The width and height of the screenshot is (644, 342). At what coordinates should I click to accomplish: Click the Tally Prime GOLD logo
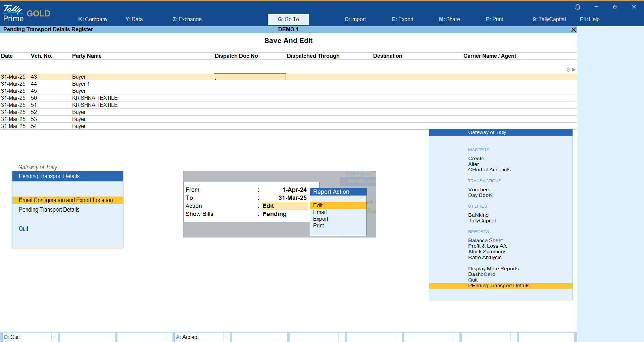coord(27,14)
